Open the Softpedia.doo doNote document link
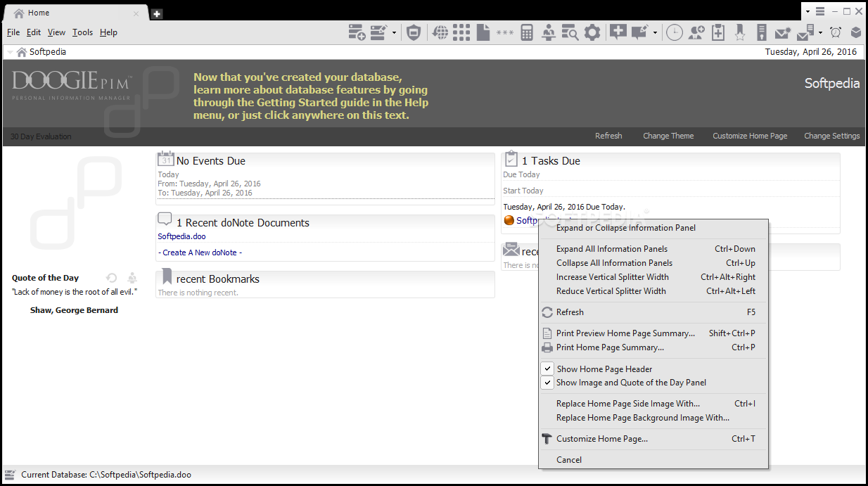 (181, 236)
